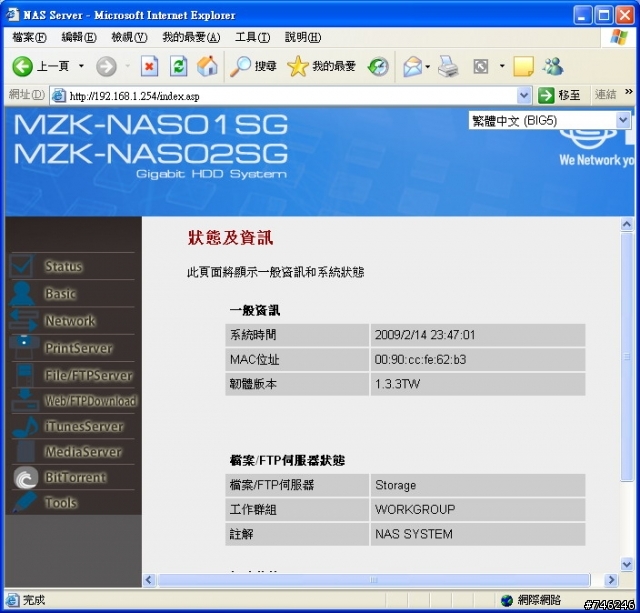The image size is (640, 613).
Task: Click the MAC value 00:90:cc:fe:62:b3
Action: (420, 360)
